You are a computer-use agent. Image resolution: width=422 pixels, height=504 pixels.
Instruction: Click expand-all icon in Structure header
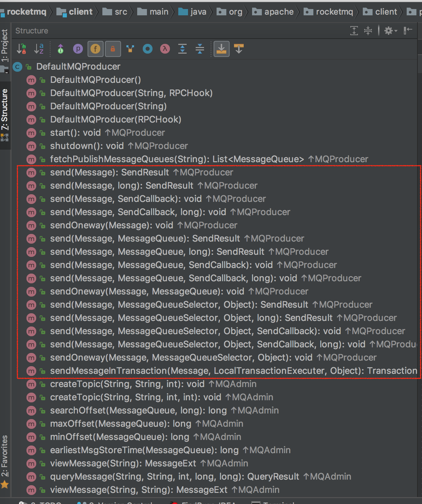click(x=354, y=31)
